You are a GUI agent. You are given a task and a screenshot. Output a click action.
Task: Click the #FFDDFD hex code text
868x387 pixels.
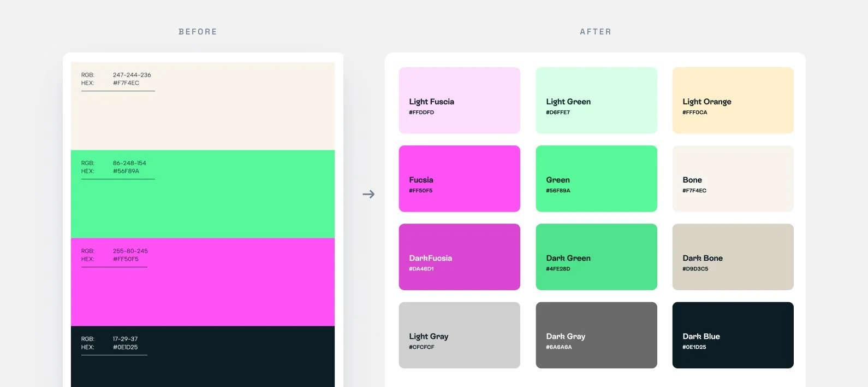click(x=421, y=113)
